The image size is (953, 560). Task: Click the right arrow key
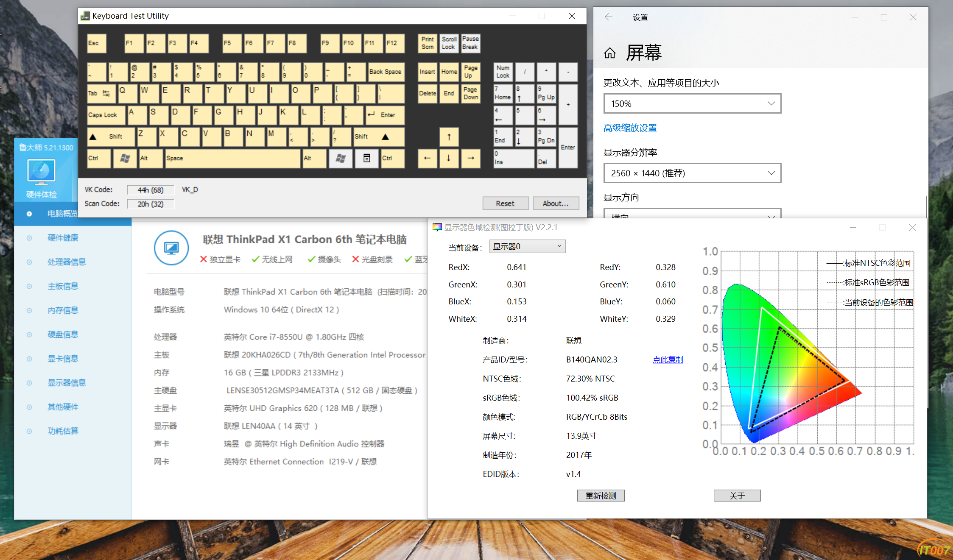470,158
